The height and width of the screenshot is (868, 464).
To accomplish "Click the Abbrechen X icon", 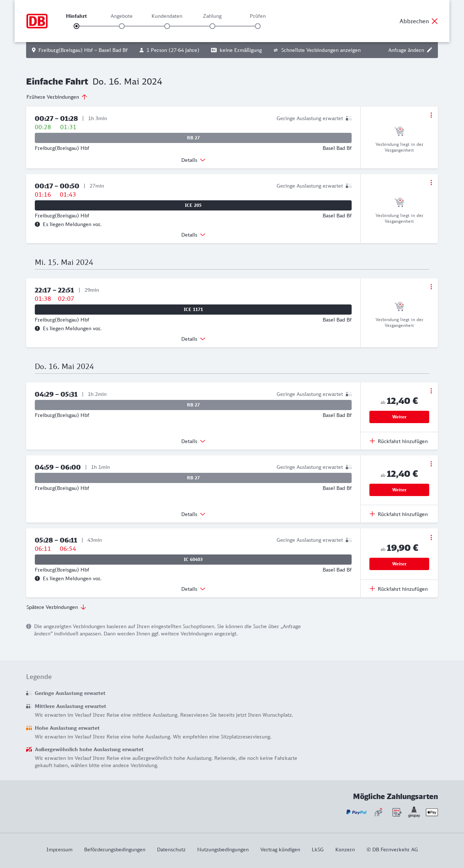I will pyautogui.click(x=435, y=21).
